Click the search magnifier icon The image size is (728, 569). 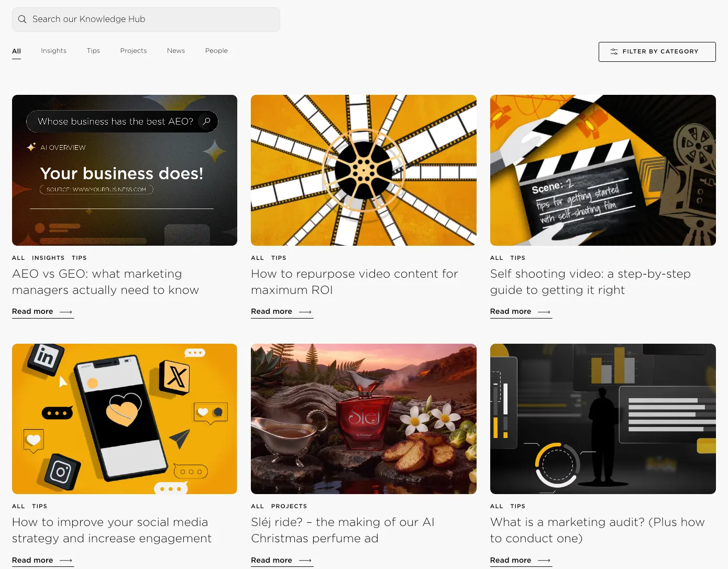pos(22,19)
